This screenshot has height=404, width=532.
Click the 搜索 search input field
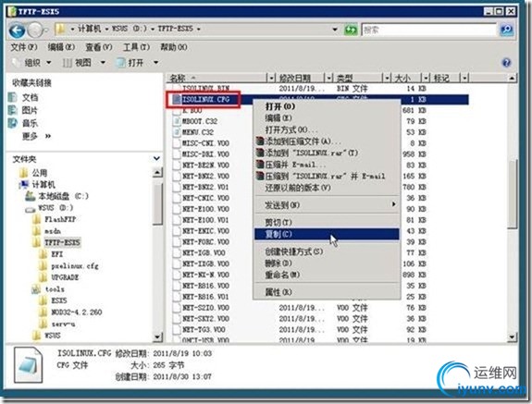429,30
